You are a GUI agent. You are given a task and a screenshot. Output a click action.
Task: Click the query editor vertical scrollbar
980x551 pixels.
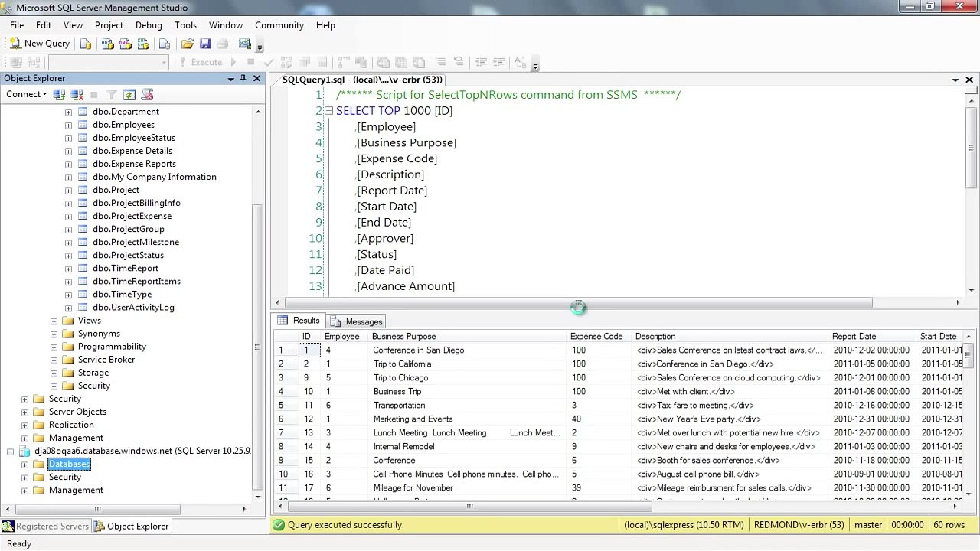coord(972,148)
